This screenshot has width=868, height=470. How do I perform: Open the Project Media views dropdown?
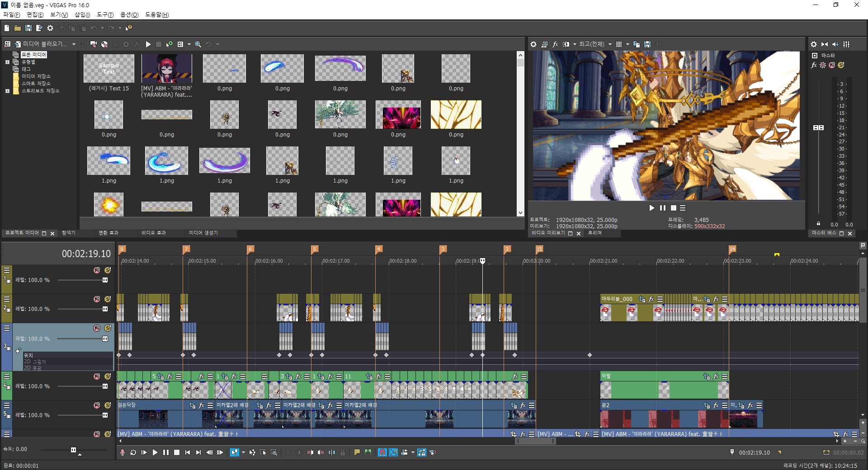click(189, 44)
